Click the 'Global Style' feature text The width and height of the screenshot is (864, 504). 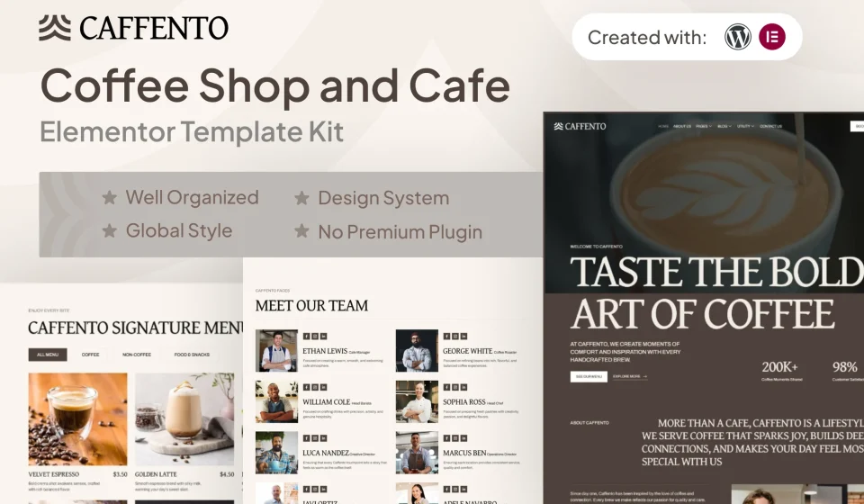[179, 230]
